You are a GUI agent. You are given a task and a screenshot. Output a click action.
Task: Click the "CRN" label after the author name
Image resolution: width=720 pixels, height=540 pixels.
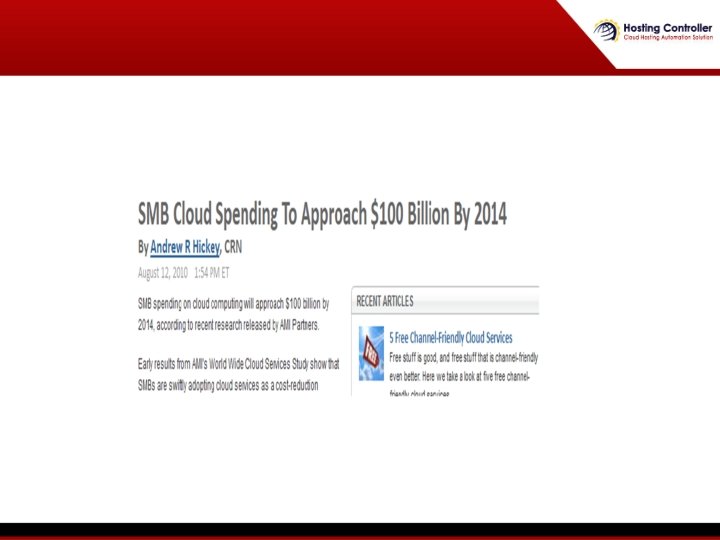(x=233, y=247)
